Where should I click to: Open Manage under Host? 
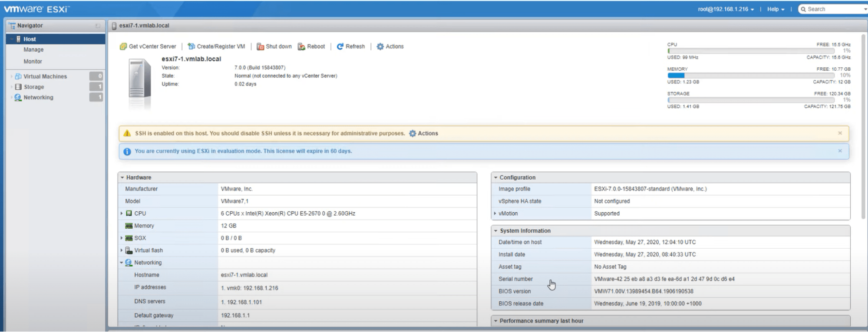33,50
